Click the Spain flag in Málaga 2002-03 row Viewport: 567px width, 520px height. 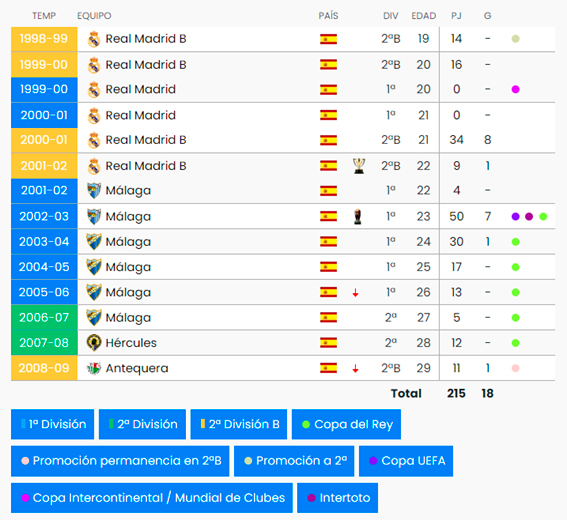(x=328, y=216)
